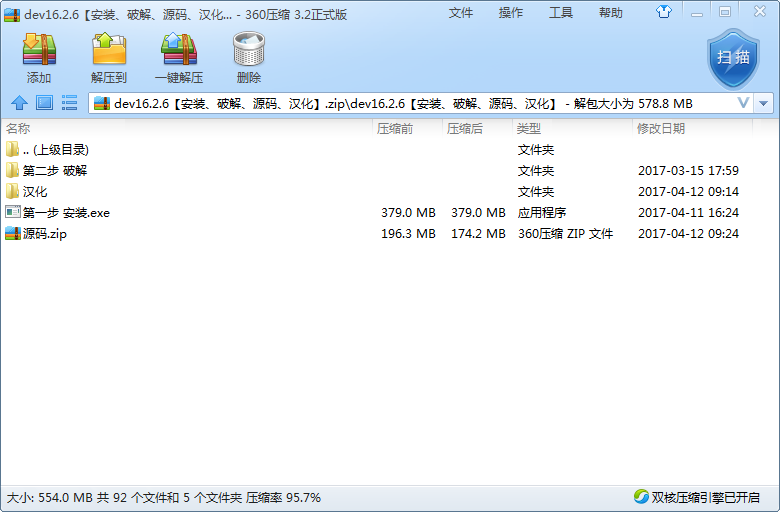Click the address path input field
The height and width of the screenshot is (512, 780).
tap(423, 103)
